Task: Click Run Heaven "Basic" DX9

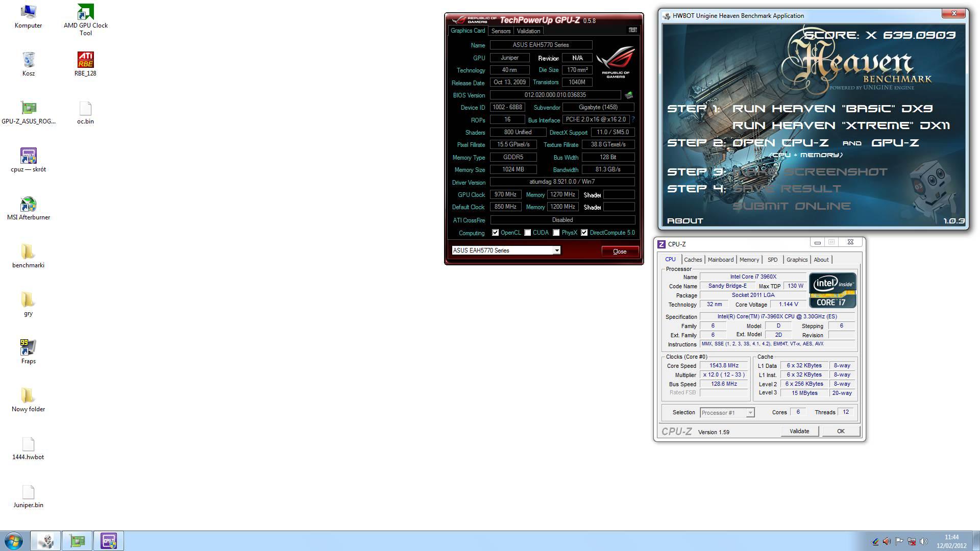Action: coord(832,109)
